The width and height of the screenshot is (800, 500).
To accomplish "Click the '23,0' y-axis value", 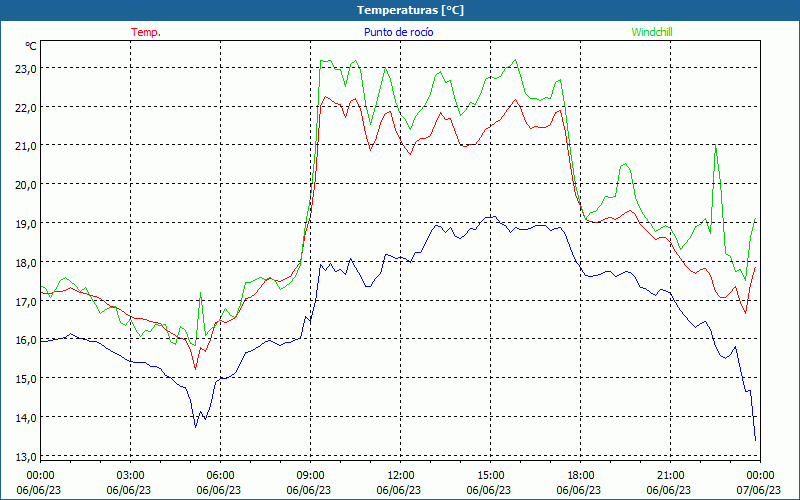I will (25, 69).
